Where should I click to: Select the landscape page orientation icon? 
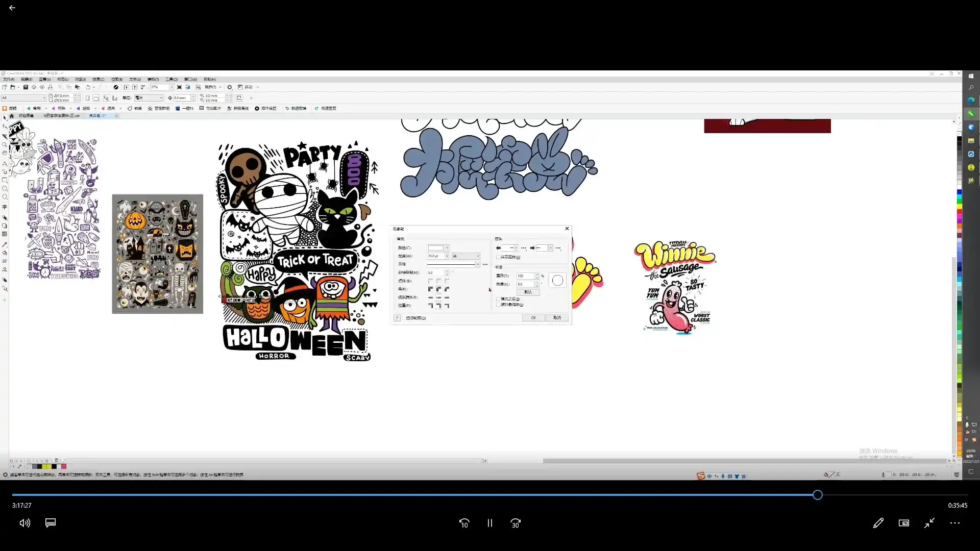point(96,98)
